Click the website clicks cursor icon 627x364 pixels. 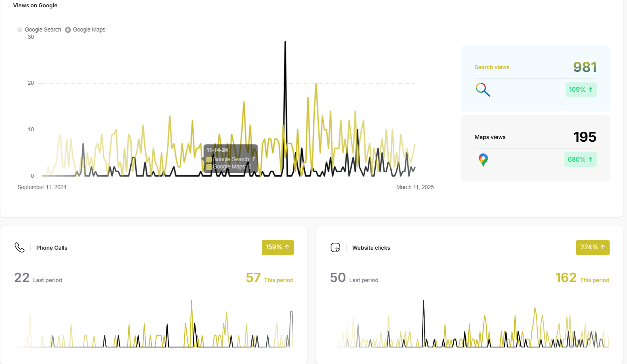pos(335,248)
